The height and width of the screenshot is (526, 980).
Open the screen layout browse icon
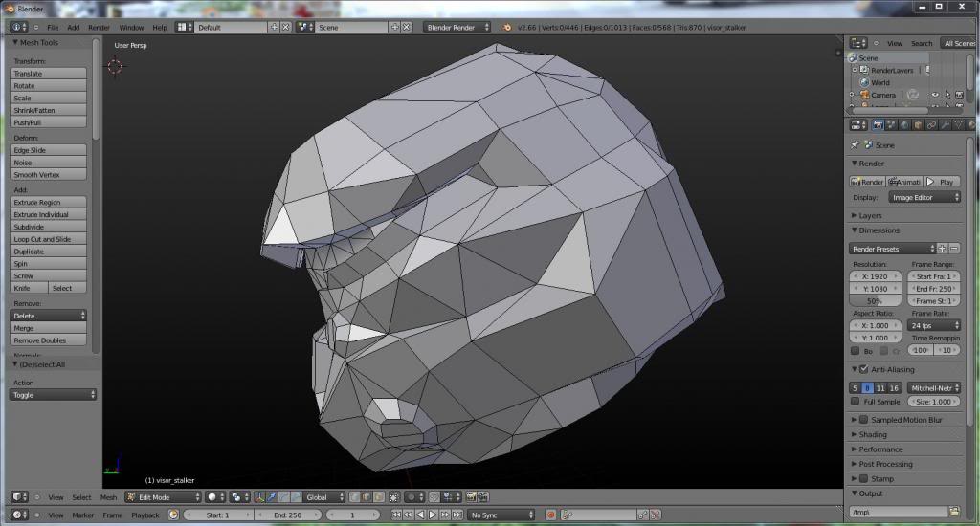coord(184,27)
